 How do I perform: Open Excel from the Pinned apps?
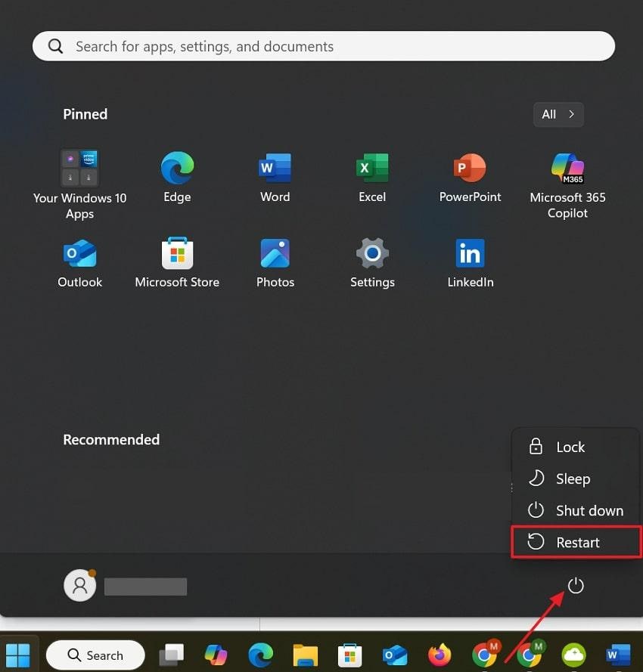372,177
